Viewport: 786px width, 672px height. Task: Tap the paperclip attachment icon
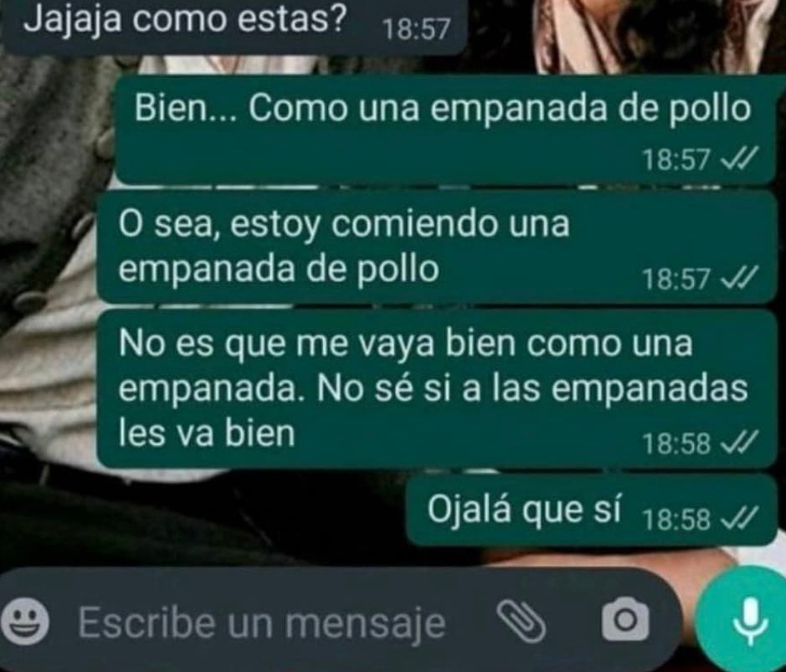[521, 622]
